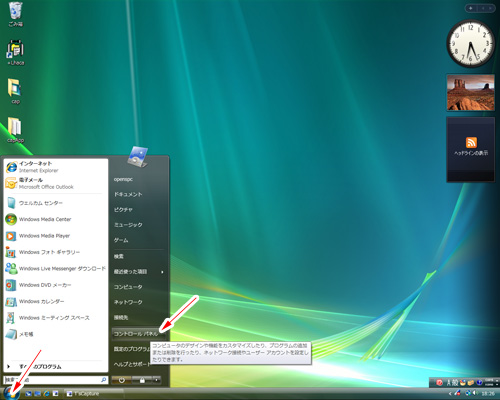
Task: Launch Windows Media Center
Action: tap(56, 219)
